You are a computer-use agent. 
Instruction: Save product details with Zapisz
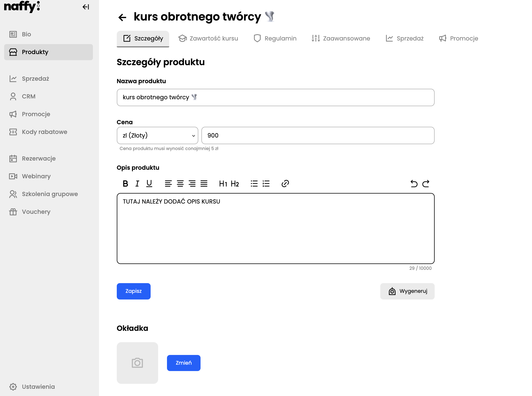(x=134, y=291)
